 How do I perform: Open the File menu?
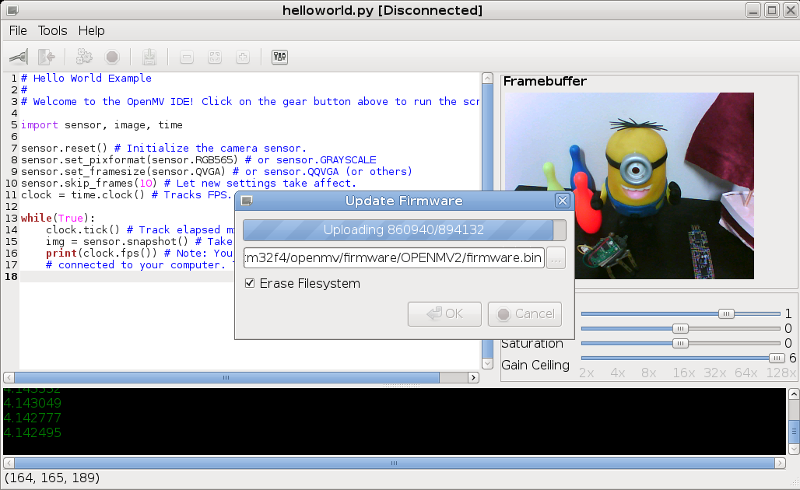[x=18, y=31]
